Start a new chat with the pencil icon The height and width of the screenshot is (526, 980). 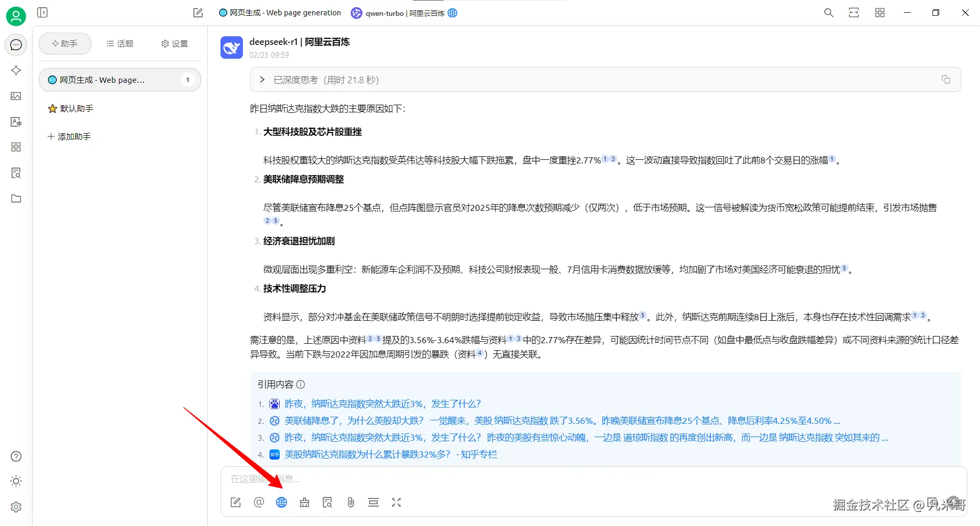tap(198, 12)
